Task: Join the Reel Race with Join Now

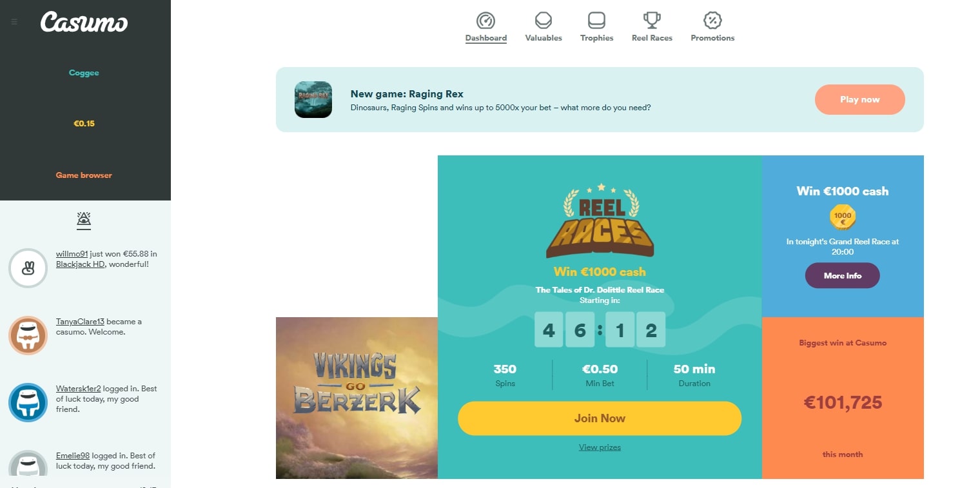Action: point(600,418)
